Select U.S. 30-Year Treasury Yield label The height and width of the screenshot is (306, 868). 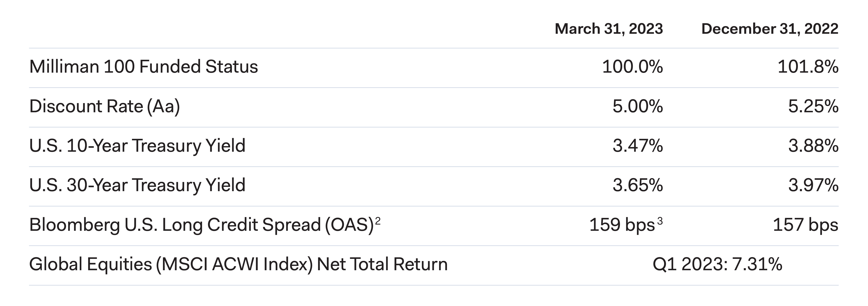pos(137,185)
